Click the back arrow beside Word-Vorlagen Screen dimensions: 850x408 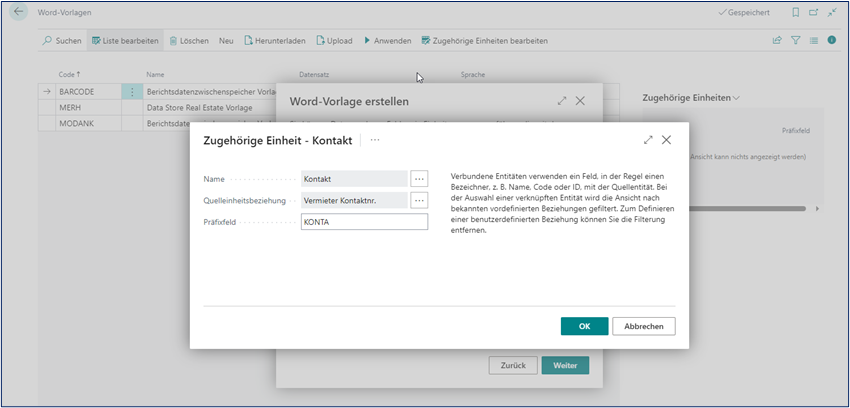pyautogui.click(x=19, y=12)
